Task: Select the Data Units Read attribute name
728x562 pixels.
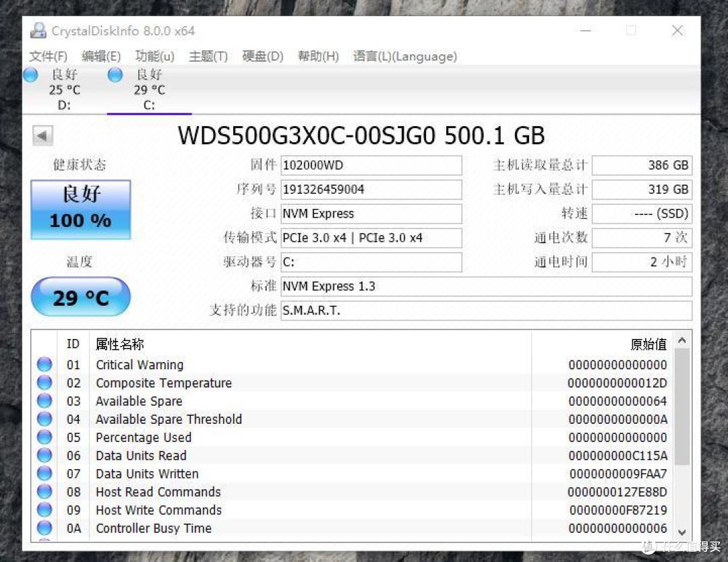Action: coord(141,456)
